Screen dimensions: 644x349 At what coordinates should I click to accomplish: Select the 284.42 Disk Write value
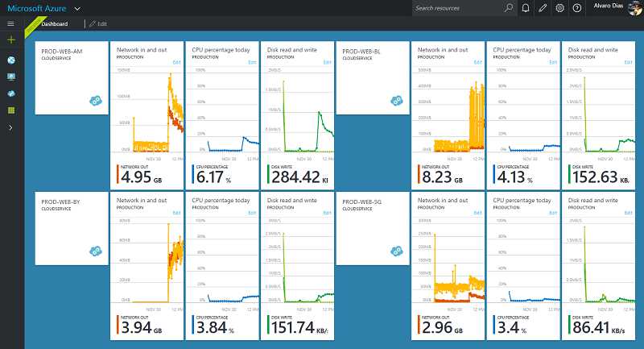pos(299,177)
